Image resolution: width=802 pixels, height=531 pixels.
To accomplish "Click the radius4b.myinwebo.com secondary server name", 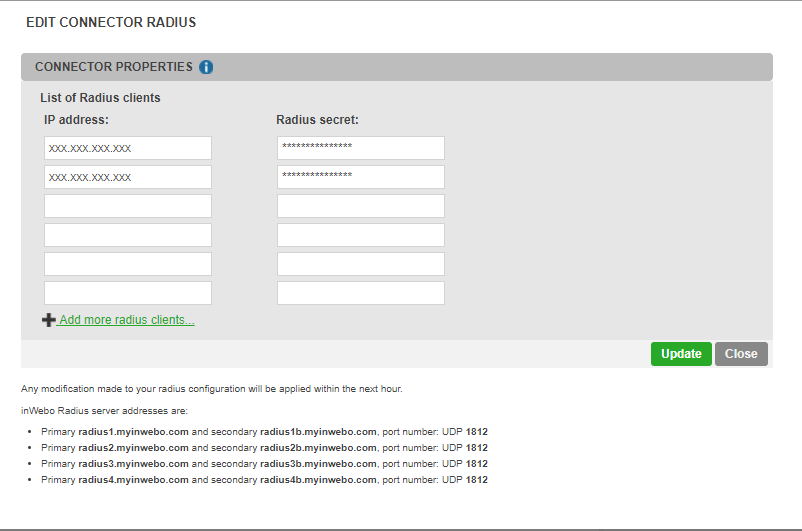I will click(x=318, y=480).
